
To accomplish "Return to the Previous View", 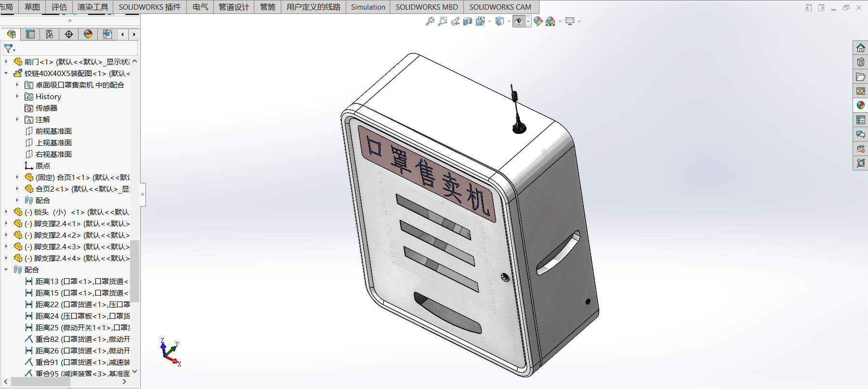I will point(455,21).
